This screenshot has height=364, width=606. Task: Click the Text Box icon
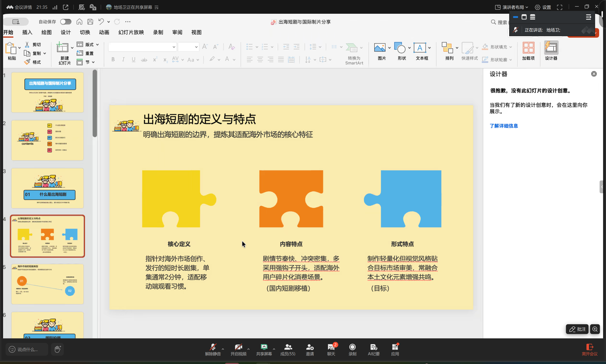coord(420,48)
